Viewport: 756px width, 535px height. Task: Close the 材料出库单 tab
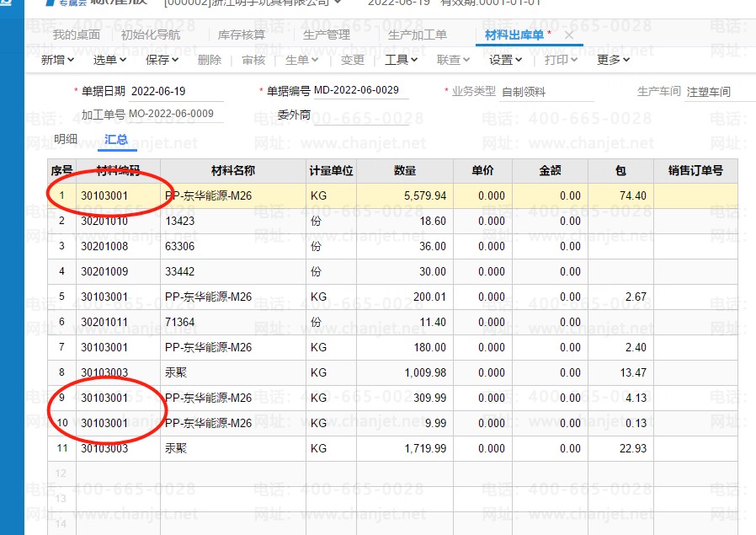[569, 35]
